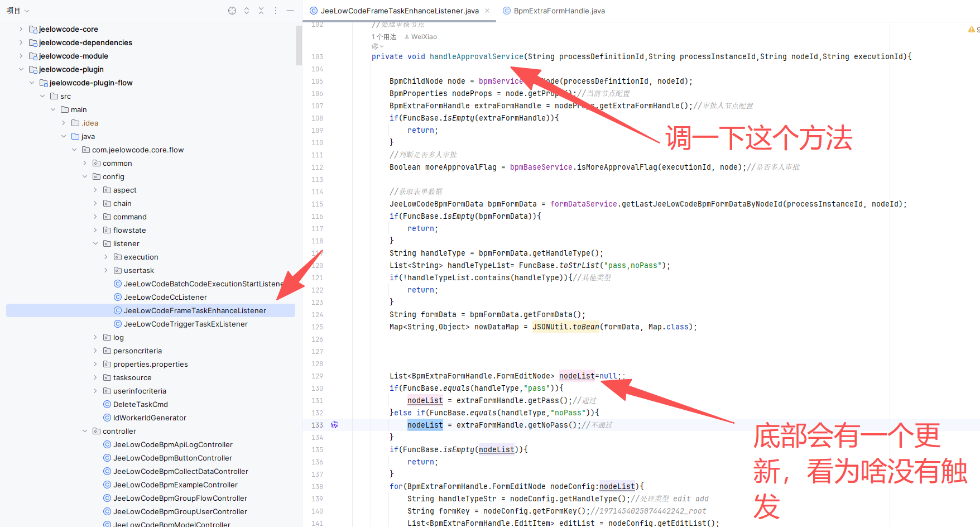Screen dimensions: 980x527
Task: Click the WeiXiao author annotation
Action: 424,37
